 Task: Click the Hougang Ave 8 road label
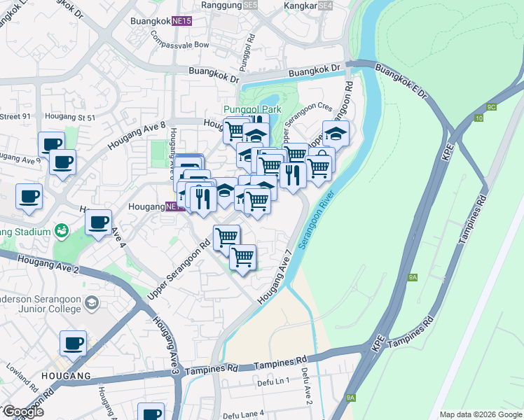[x=137, y=136]
